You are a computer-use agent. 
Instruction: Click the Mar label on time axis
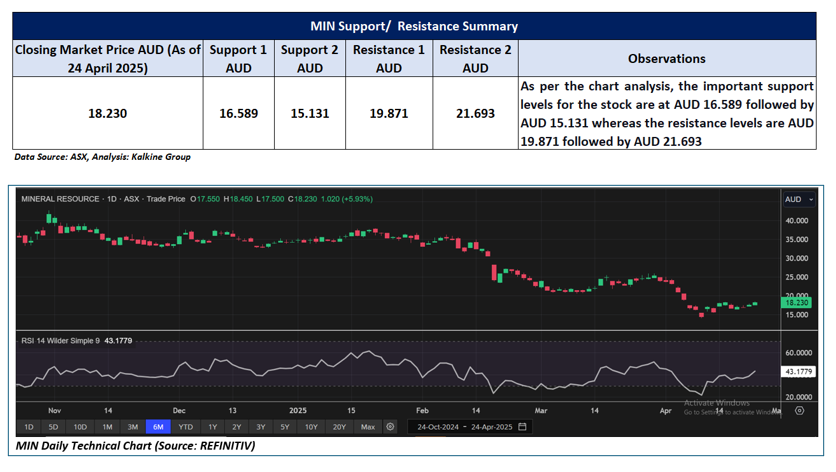tap(541, 411)
